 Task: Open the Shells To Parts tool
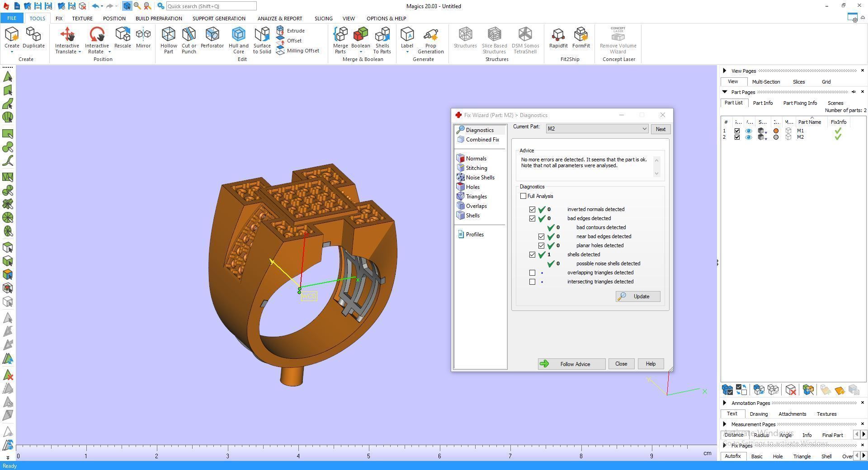[x=382, y=40]
